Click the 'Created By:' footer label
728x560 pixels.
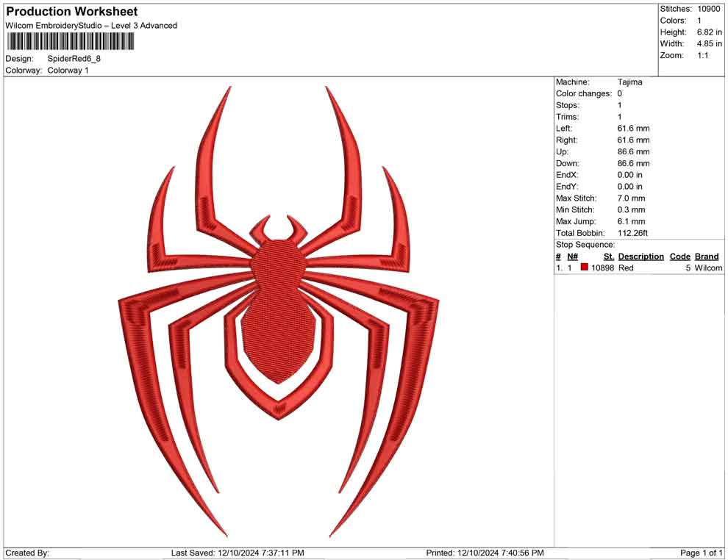coord(27,553)
